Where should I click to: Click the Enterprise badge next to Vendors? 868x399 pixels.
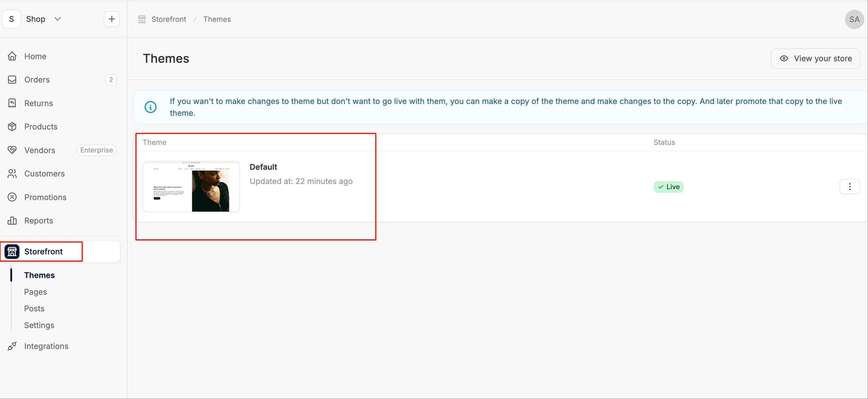tap(97, 150)
